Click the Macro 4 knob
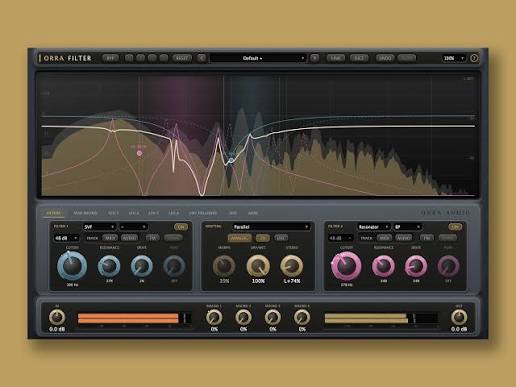 click(x=302, y=317)
